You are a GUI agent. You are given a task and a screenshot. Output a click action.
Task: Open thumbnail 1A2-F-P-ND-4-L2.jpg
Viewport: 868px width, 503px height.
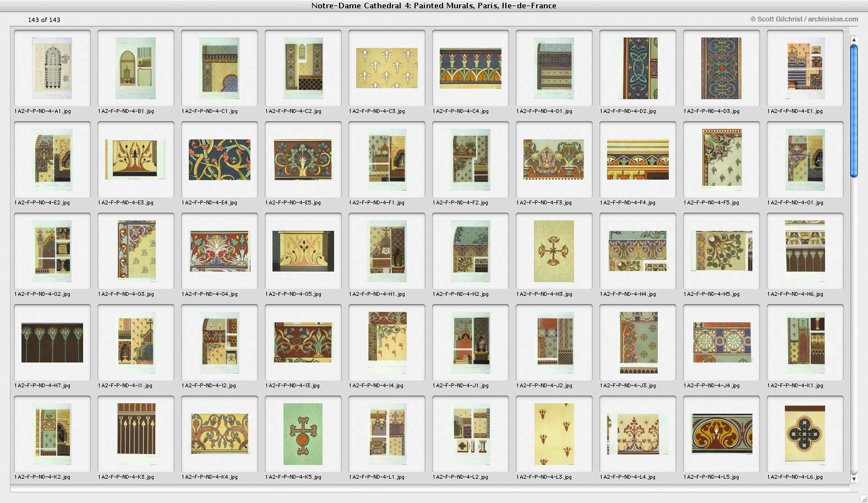pos(471,434)
